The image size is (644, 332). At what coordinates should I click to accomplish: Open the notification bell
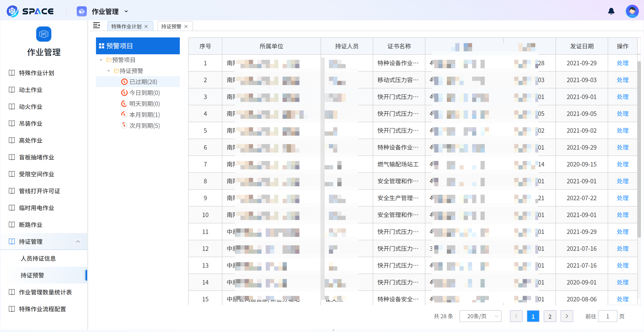coord(611,11)
